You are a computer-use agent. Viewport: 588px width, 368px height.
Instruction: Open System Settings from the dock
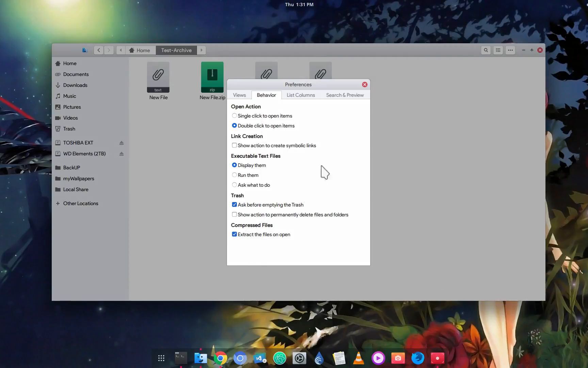click(299, 358)
